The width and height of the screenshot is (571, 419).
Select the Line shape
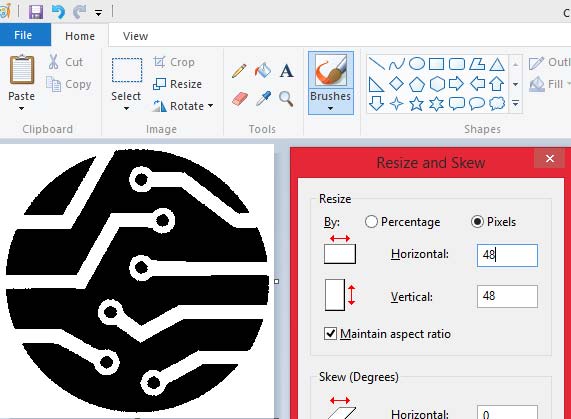tap(376, 64)
